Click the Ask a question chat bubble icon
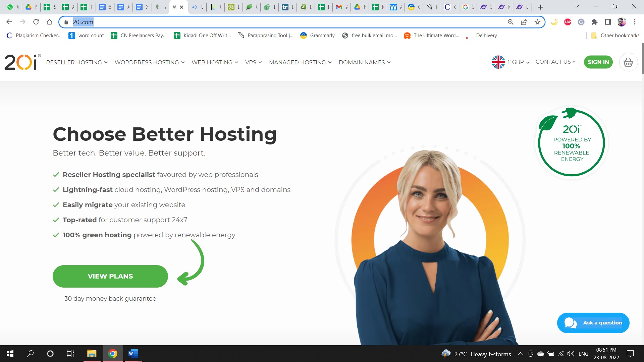 571,323
